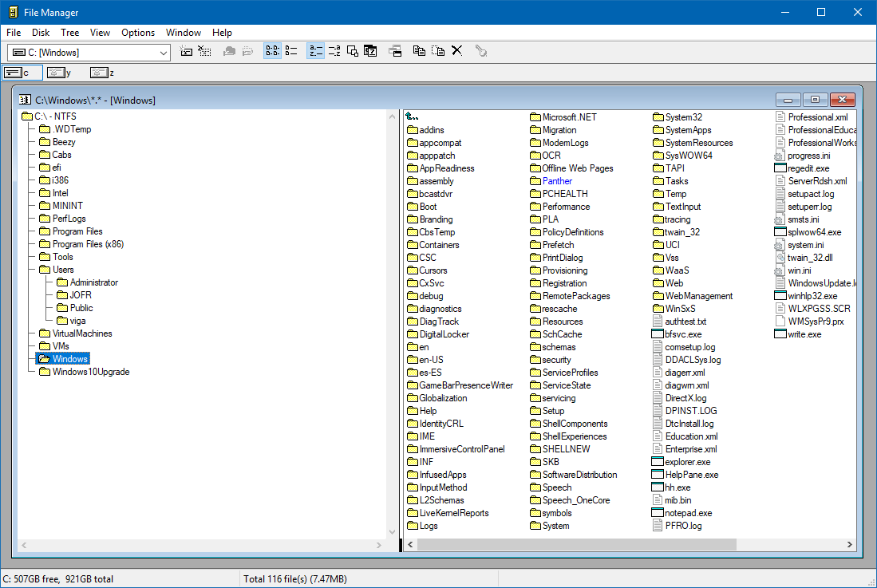Viewport: 877px width, 588px height.
Task: Click the file list horizontal scrollbar right arrow
Action: pyautogui.click(x=850, y=544)
